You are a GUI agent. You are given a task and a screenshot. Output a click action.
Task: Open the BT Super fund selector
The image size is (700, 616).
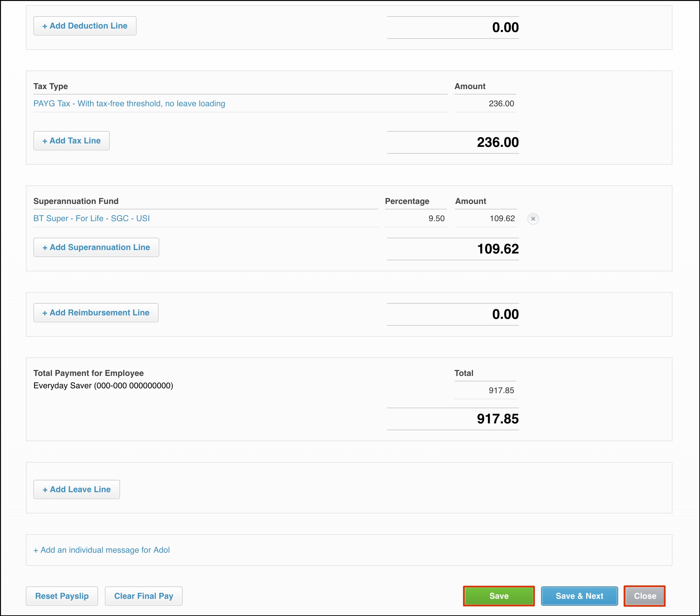(91, 218)
